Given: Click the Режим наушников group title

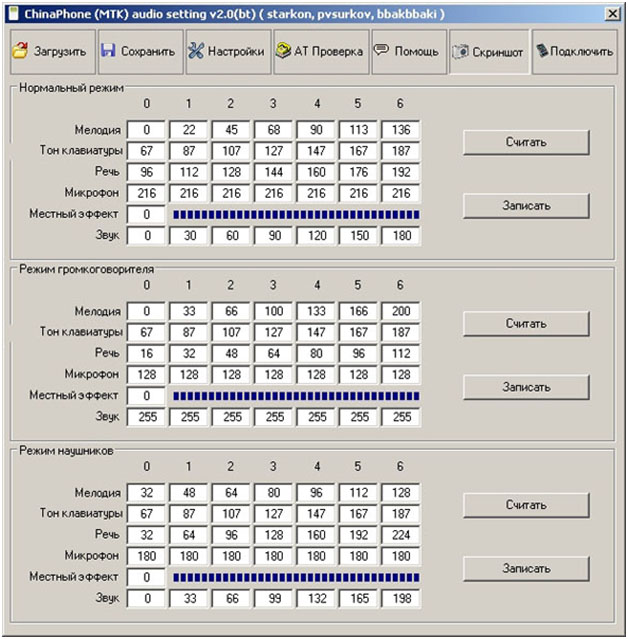Looking at the screenshot, I should 66,451.
